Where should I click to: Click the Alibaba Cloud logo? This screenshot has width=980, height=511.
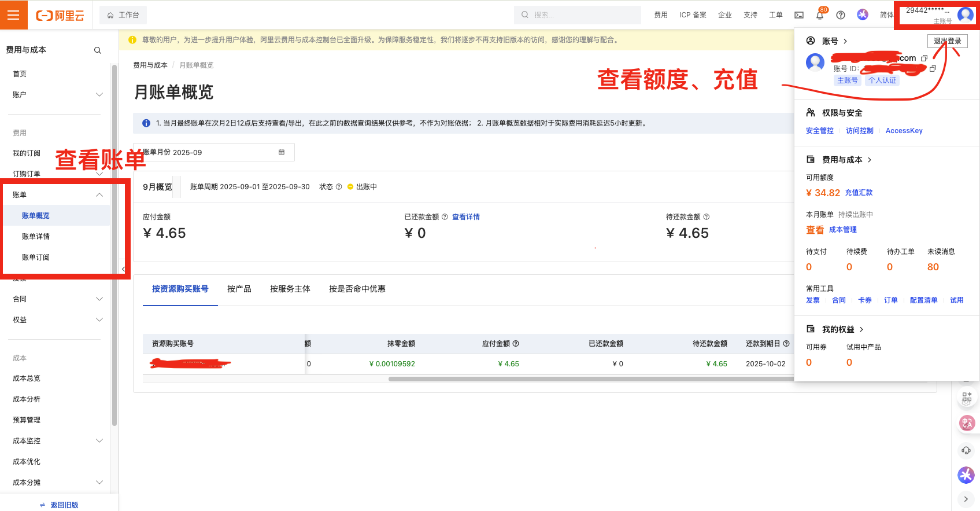pos(60,16)
